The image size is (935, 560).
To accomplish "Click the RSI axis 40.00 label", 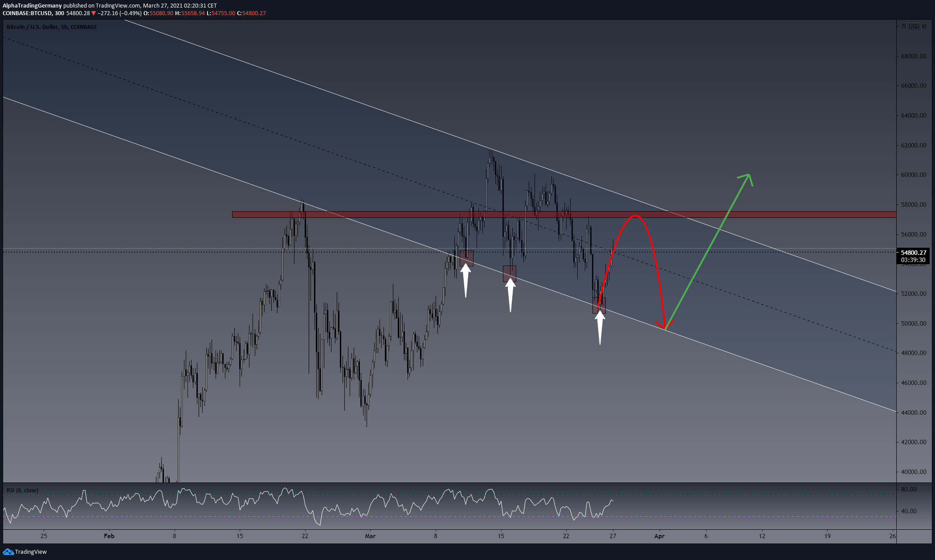I will (909, 511).
